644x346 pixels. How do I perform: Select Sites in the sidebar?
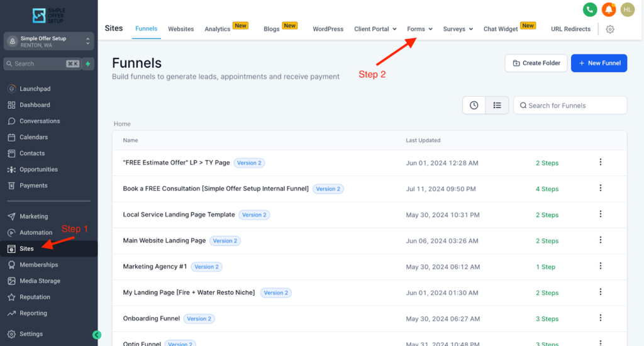coord(48,248)
